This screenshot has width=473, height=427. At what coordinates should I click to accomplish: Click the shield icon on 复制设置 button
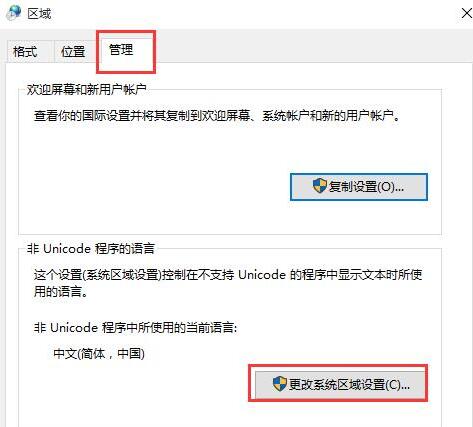320,186
